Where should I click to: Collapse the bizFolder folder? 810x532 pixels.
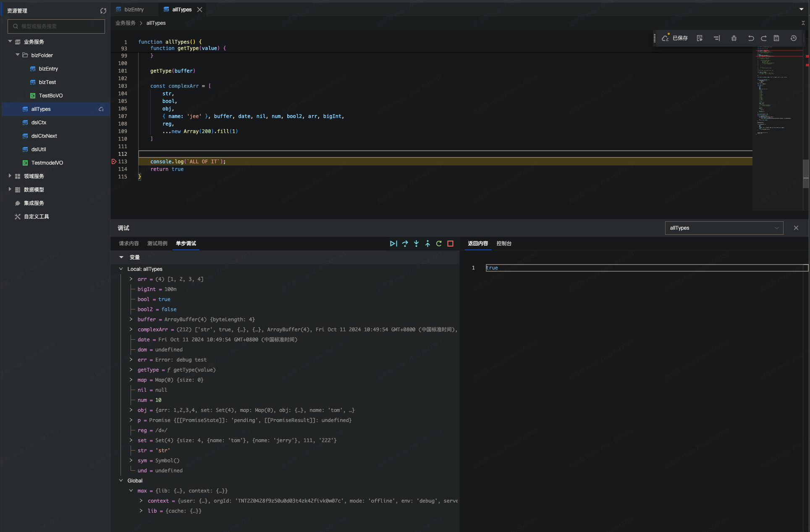click(x=18, y=55)
